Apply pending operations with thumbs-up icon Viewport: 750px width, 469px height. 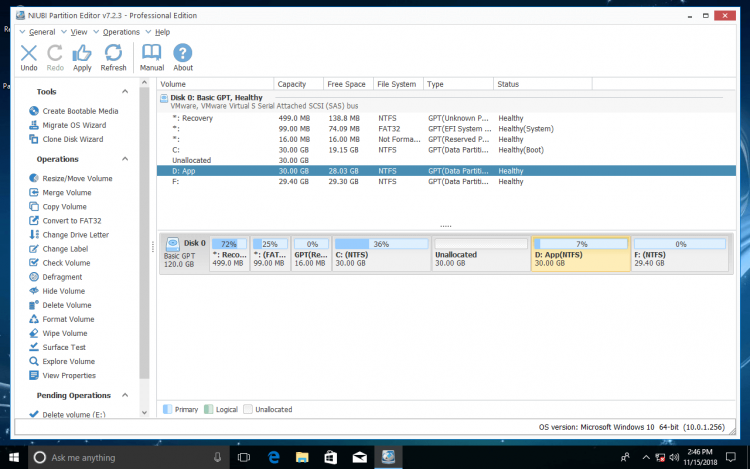coord(82,58)
